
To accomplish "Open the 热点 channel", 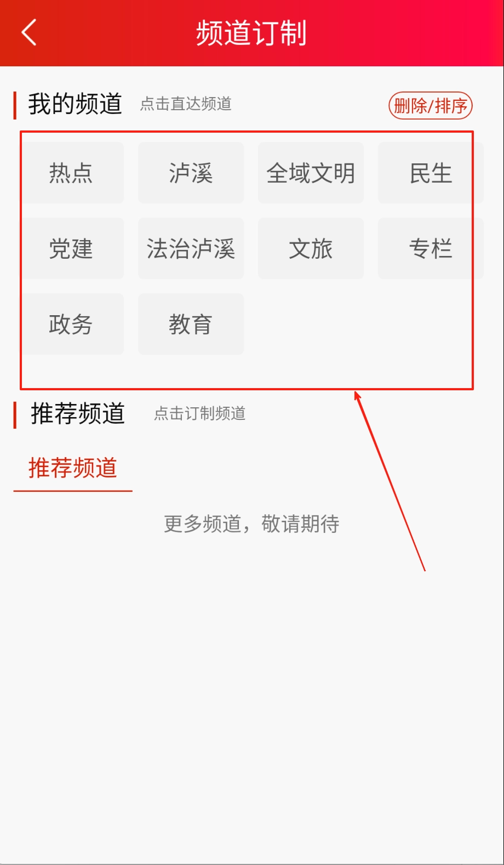I will pos(71,173).
